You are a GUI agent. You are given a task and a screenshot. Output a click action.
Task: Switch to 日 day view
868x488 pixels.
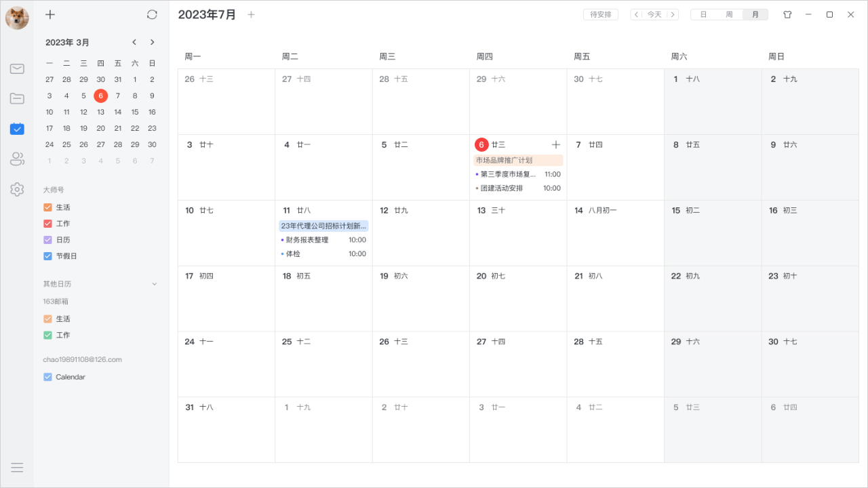click(703, 14)
